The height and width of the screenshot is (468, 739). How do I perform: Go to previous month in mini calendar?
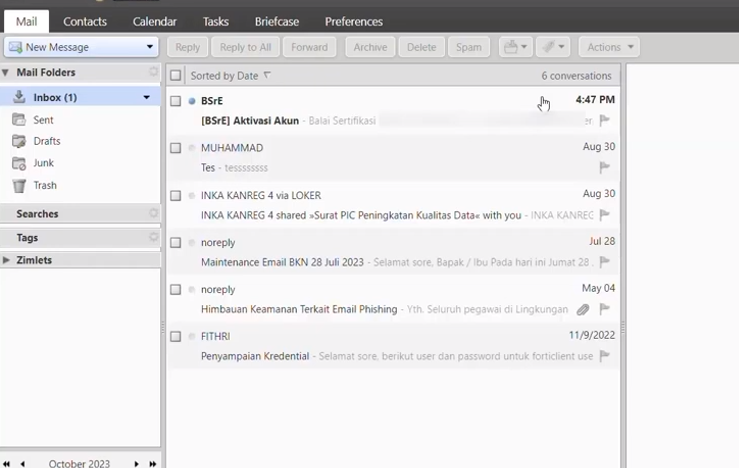[x=23, y=464]
